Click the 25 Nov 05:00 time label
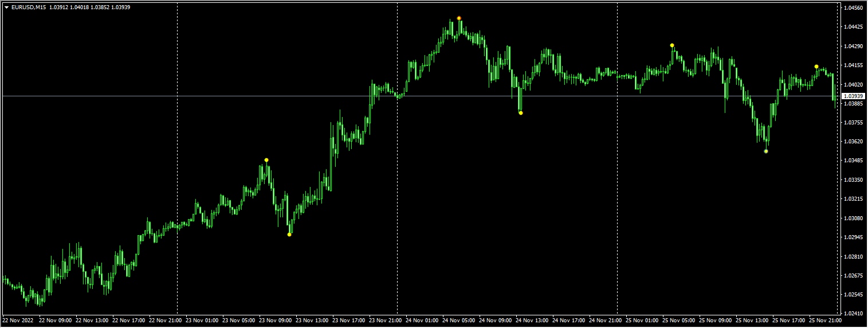The width and height of the screenshot is (868, 328). (679, 321)
